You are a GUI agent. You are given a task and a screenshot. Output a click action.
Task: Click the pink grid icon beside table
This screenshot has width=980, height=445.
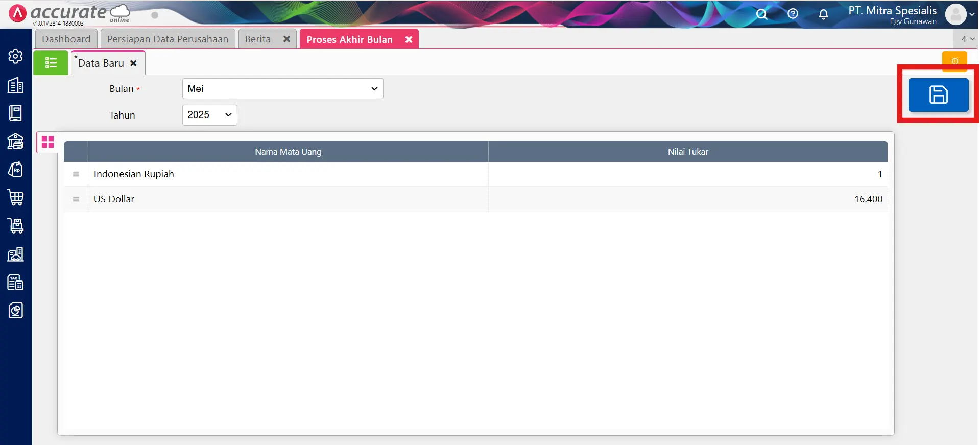(48, 142)
